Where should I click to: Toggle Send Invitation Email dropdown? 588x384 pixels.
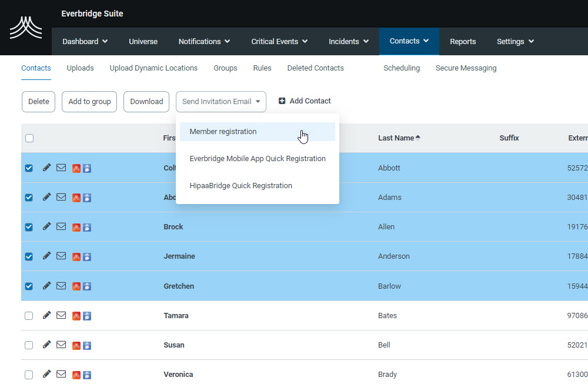[221, 102]
